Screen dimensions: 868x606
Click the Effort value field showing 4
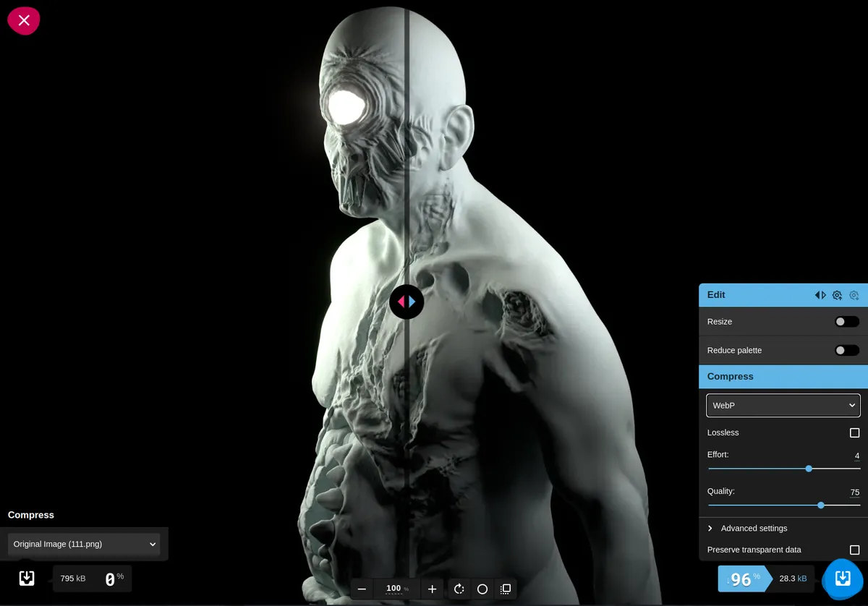pos(856,456)
